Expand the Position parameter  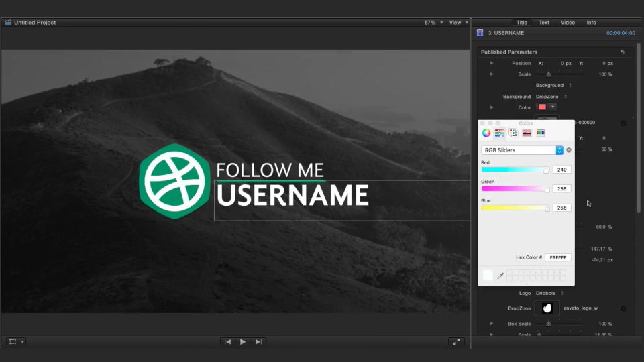[492, 63]
